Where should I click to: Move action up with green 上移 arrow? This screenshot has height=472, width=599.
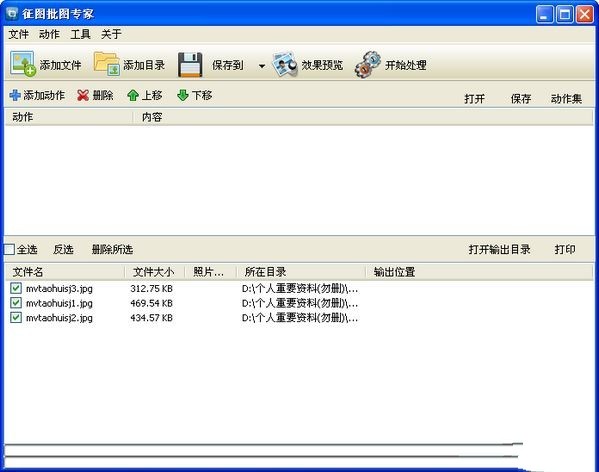133,95
